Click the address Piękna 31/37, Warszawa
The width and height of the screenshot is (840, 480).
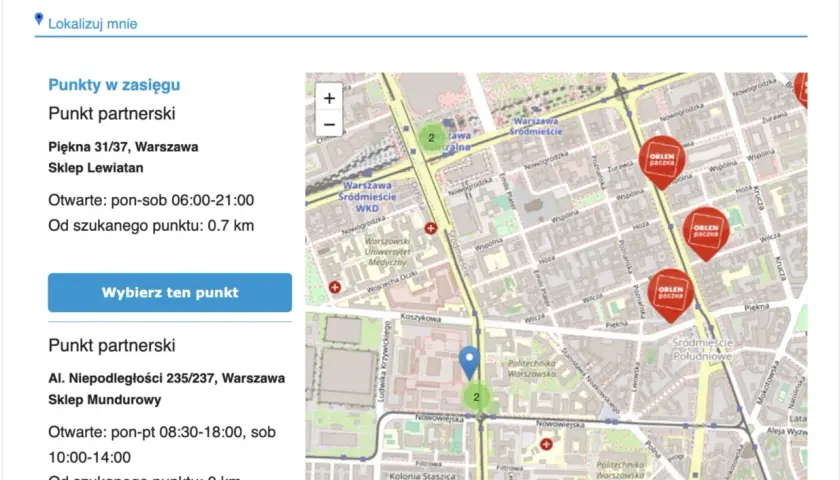click(123, 147)
